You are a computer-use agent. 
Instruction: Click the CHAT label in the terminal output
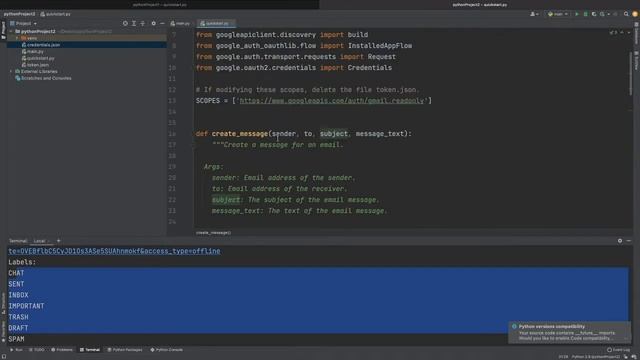pos(16,273)
